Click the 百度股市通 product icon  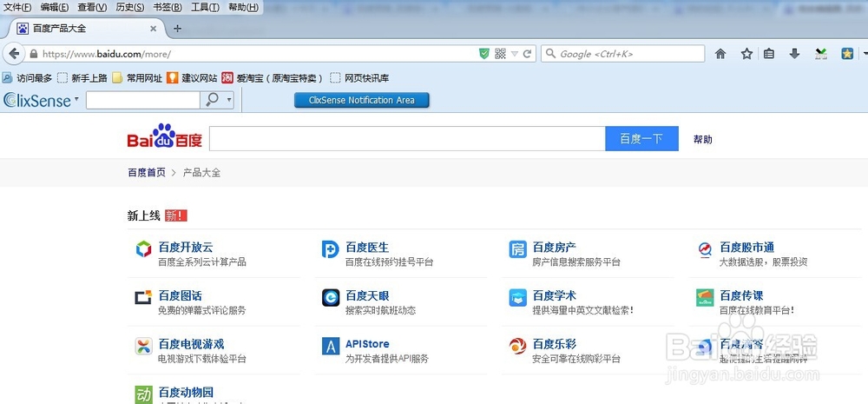pos(705,249)
